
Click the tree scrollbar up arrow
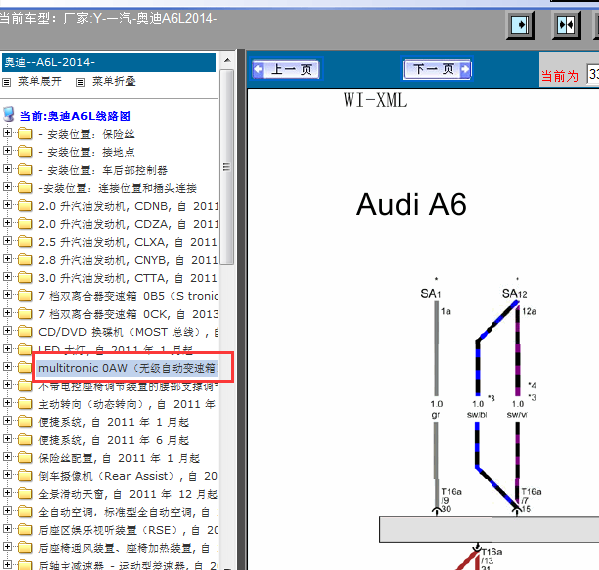[227, 60]
